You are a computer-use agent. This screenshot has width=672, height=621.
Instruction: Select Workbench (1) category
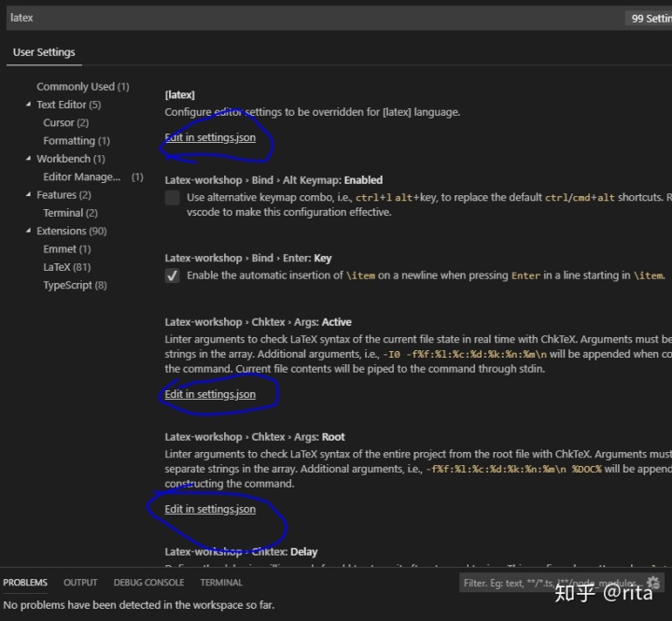[x=71, y=159]
